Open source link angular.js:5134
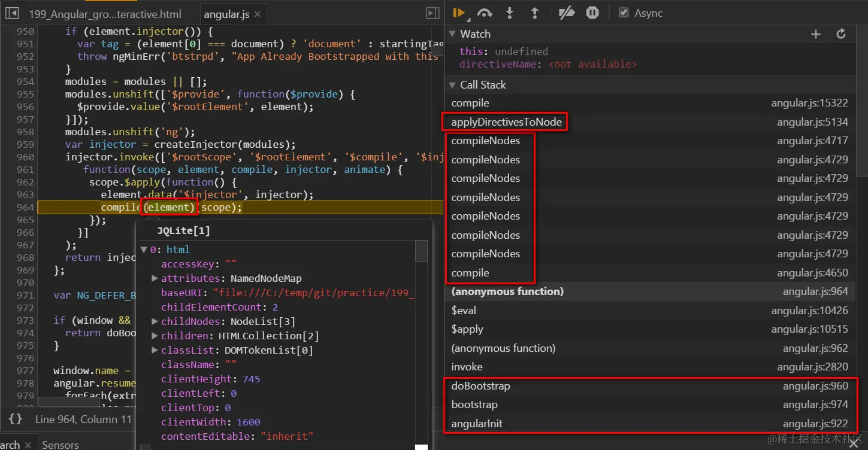The height and width of the screenshot is (450, 868). coord(812,122)
